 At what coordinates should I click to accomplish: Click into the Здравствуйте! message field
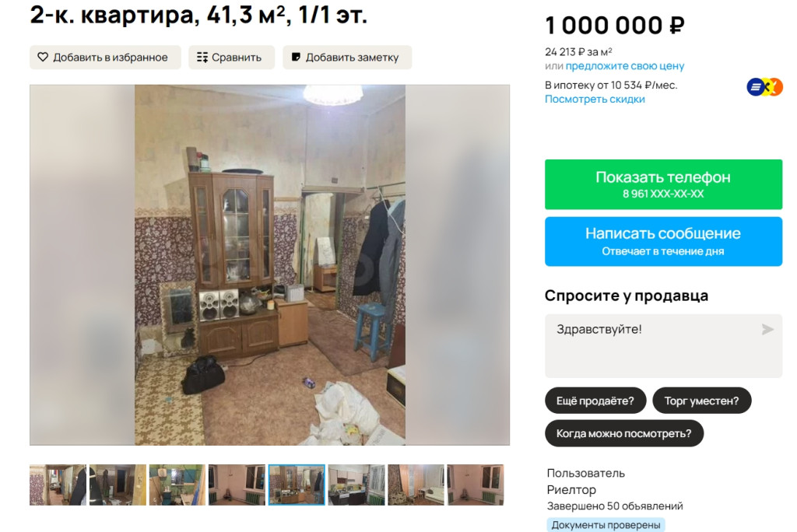(x=663, y=346)
